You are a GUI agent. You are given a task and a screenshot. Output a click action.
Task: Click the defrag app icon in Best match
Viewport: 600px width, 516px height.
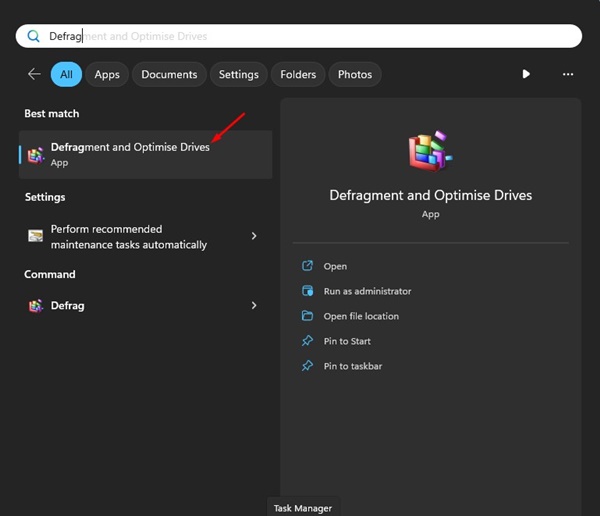pos(36,155)
